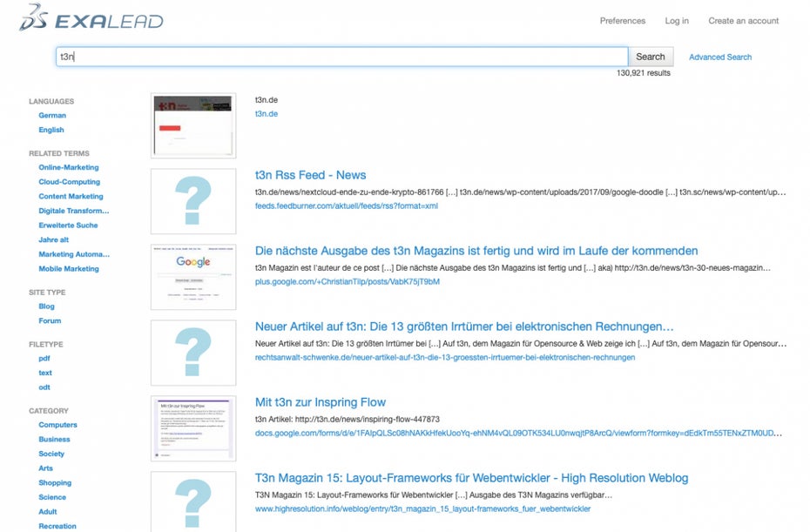Filter by filetype pdf

pyautogui.click(x=44, y=359)
